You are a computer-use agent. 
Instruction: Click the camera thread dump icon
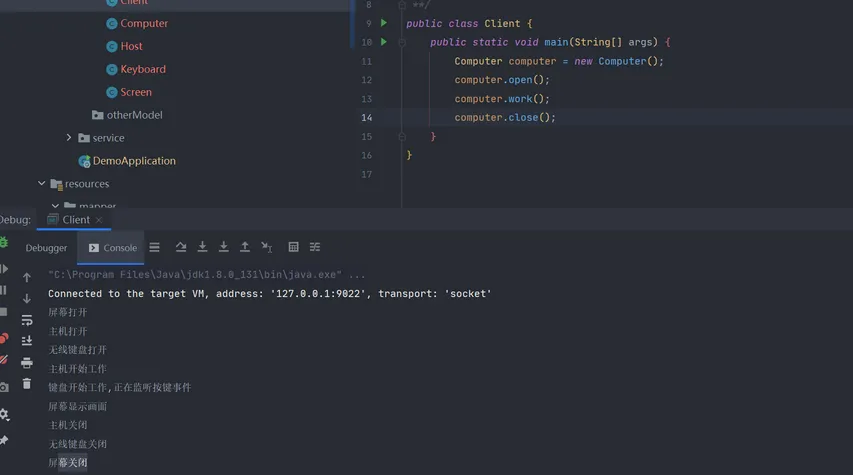pyautogui.click(x=4, y=387)
